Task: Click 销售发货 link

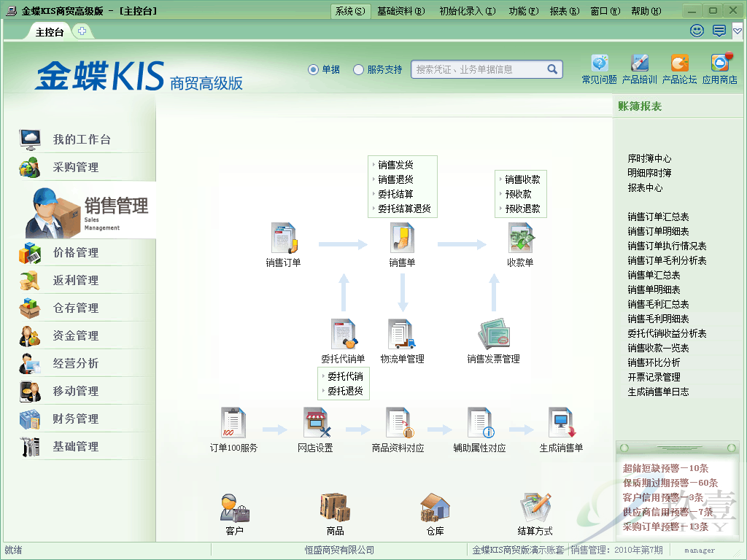Action: 395,165
